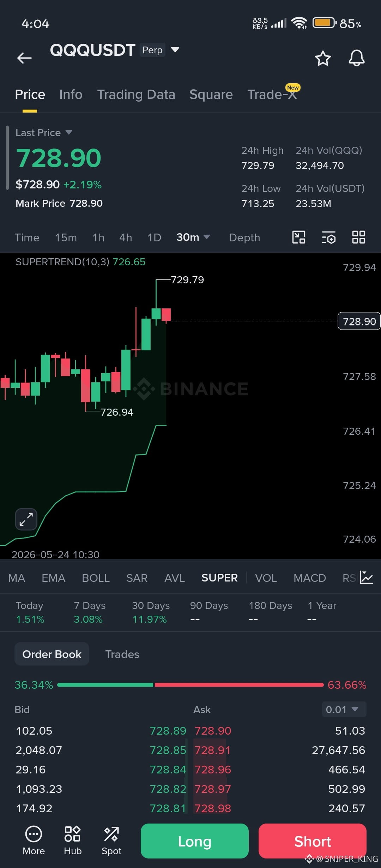Tap the green Long button
This screenshot has width=381, height=868.
195,841
